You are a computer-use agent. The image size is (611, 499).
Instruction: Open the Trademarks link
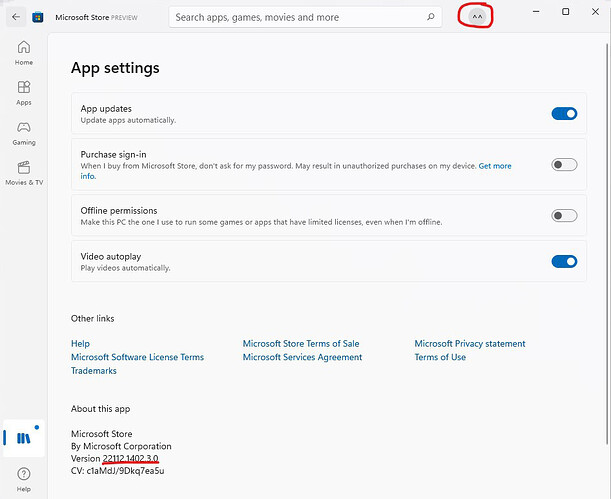pyautogui.click(x=94, y=371)
